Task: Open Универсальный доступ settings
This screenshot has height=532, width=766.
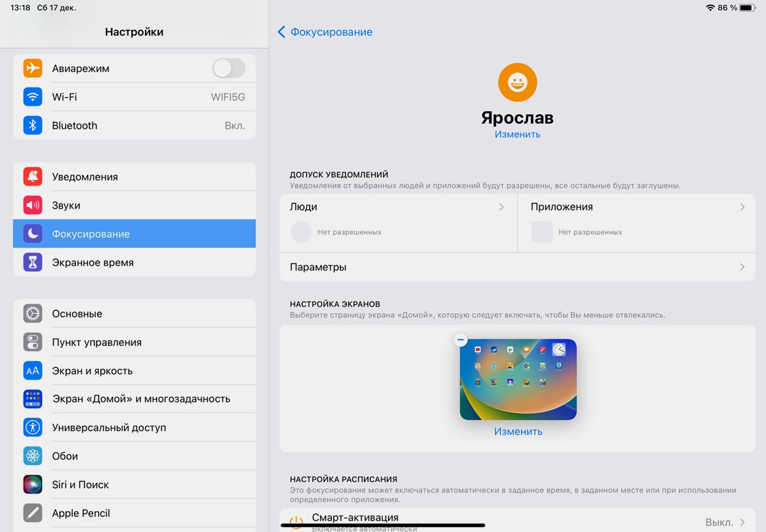Action: click(x=134, y=427)
